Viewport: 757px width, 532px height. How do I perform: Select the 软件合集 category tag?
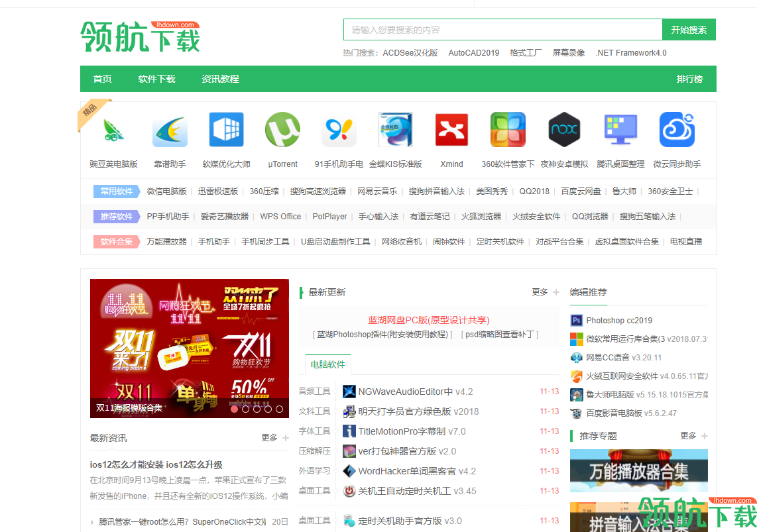pos(117,242)
